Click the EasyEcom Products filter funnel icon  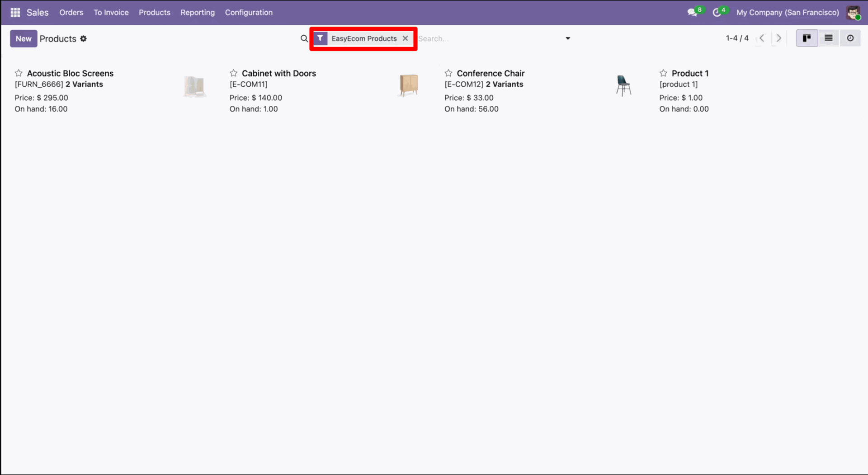(320, 39)
